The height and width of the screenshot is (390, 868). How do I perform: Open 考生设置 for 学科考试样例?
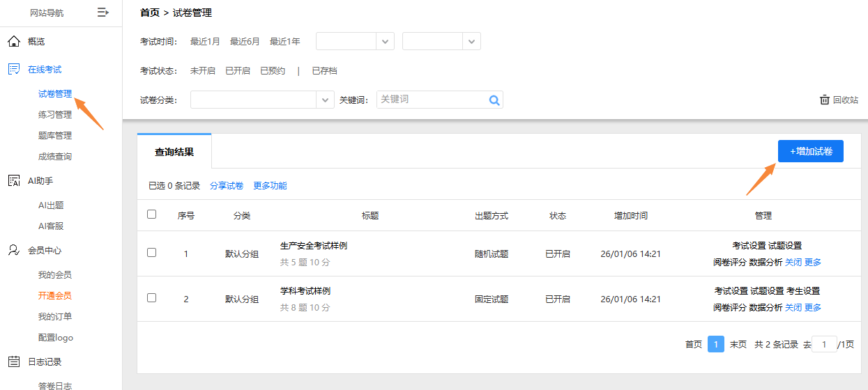[803, 291]
